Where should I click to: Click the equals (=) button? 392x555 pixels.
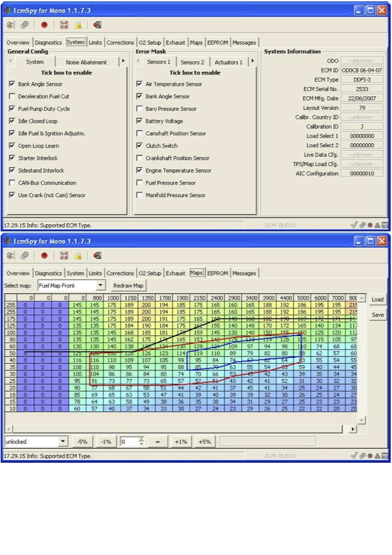157,442
